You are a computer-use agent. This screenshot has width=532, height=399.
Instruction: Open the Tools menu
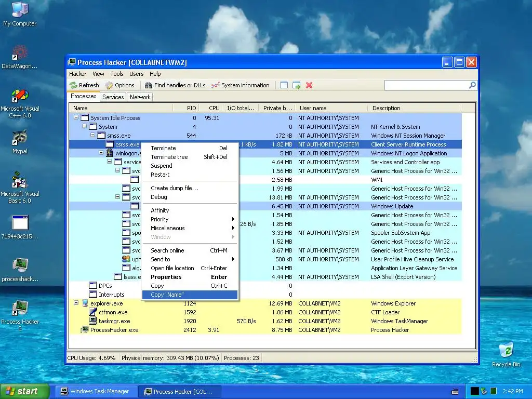pos(117,74)
